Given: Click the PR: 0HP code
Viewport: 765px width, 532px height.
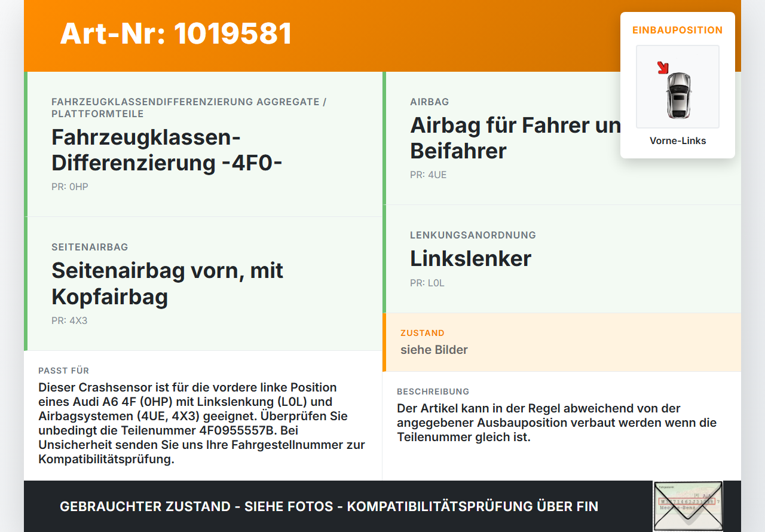Looking at the screenshot, I should click(70, 187).
